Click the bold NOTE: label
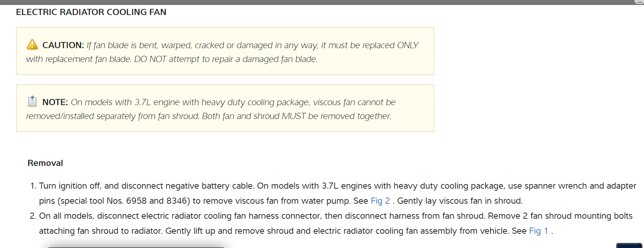The image size is (644, 248). [55, 102]
